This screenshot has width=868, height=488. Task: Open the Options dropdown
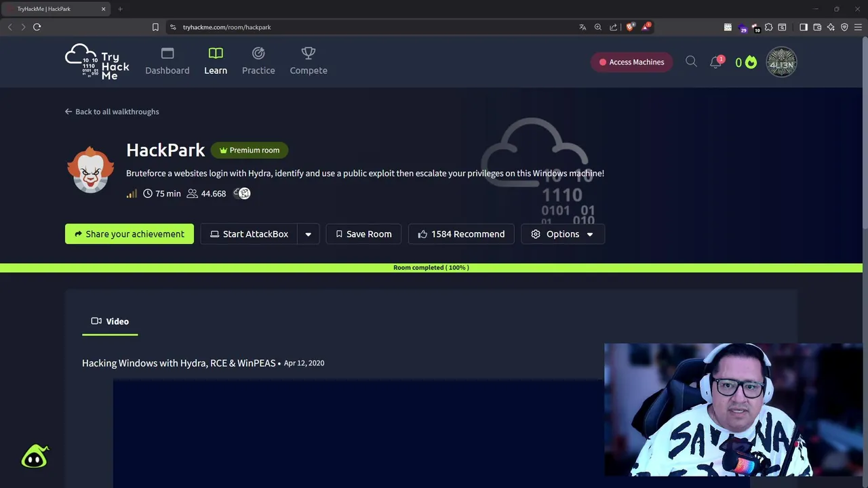[563, 234]
